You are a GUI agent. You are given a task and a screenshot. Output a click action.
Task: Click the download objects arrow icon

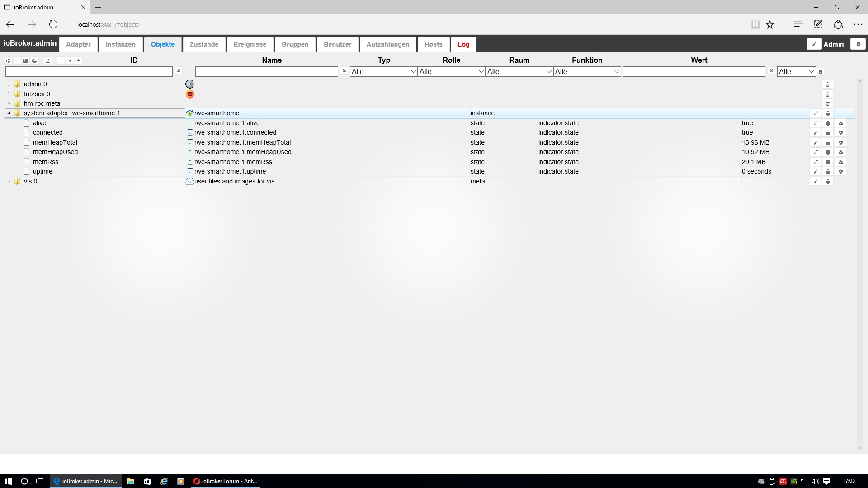coord(79,61)
